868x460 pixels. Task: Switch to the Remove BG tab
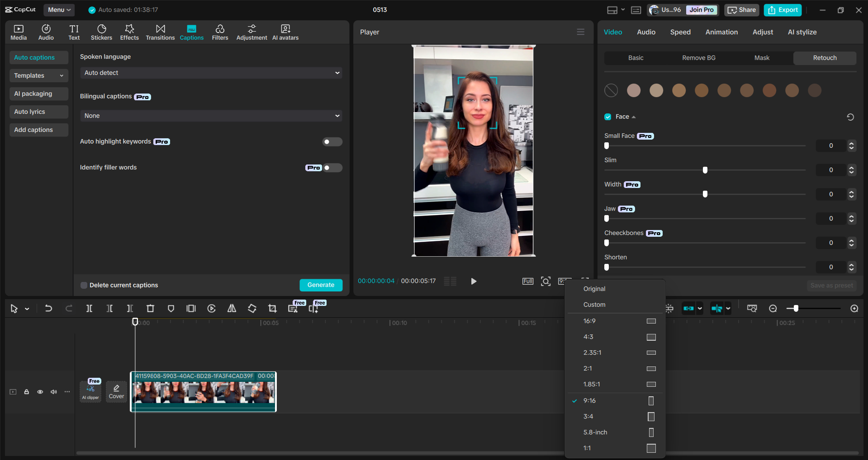point(698,58)
